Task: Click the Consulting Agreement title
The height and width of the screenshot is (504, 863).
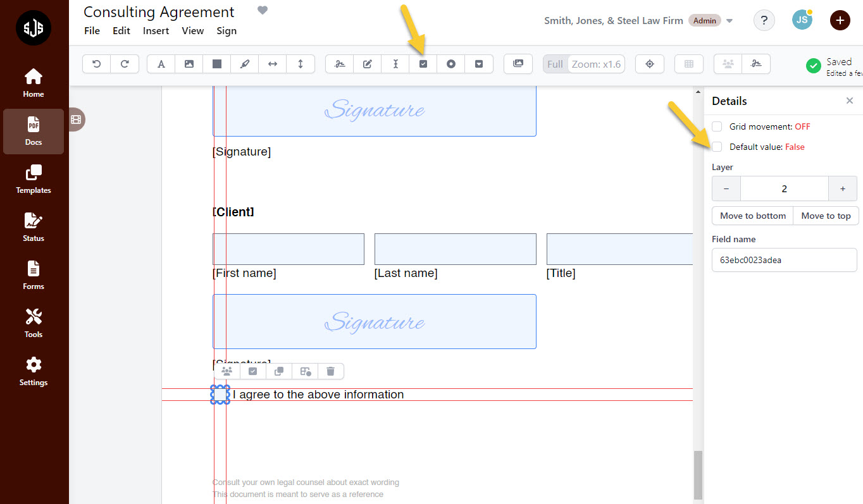Action: [x=159, y=12]
